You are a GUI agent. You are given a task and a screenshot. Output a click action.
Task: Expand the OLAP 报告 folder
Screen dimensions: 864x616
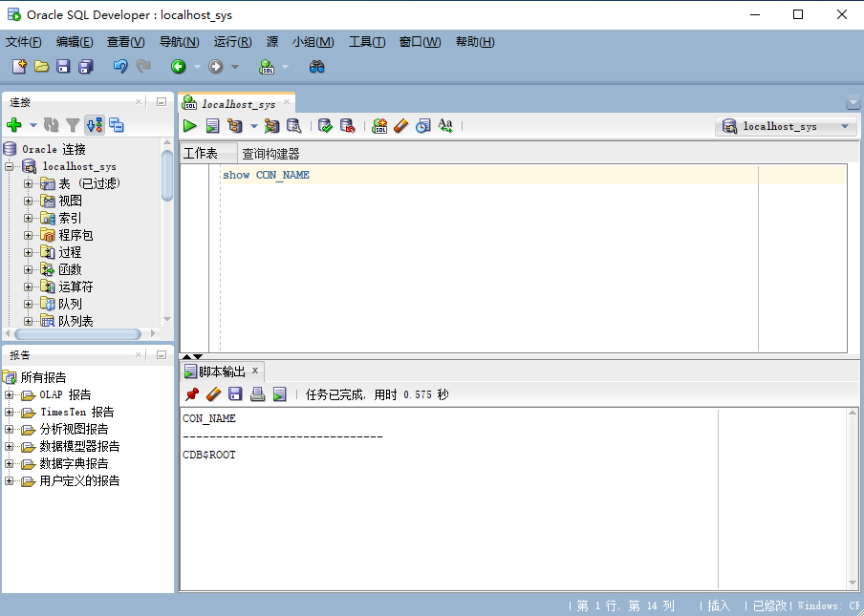(10, 394)
